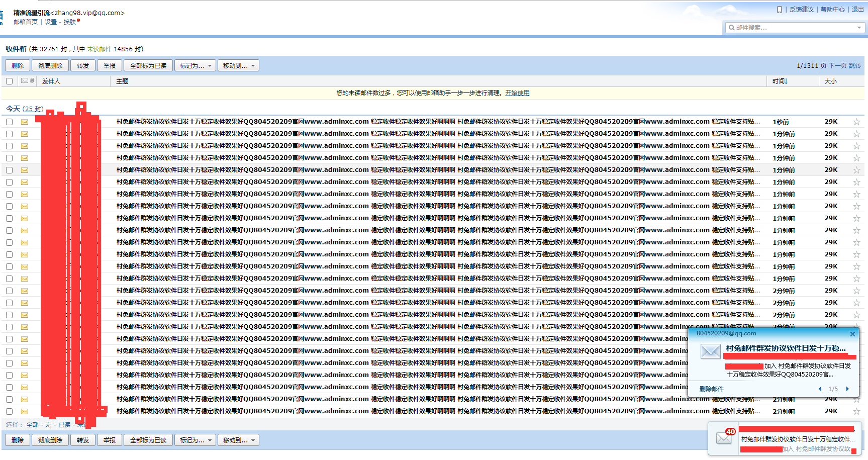Click the mobile phone icon beside 反馈建议

(779, 10)
